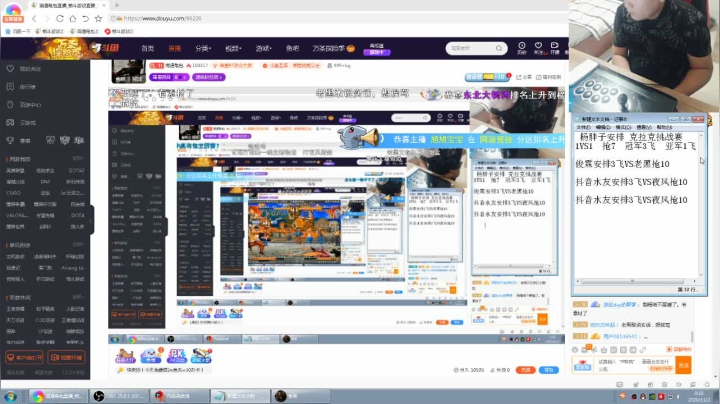
Task: Click the orange 发送 send button in chat
Action: (683, 365)
